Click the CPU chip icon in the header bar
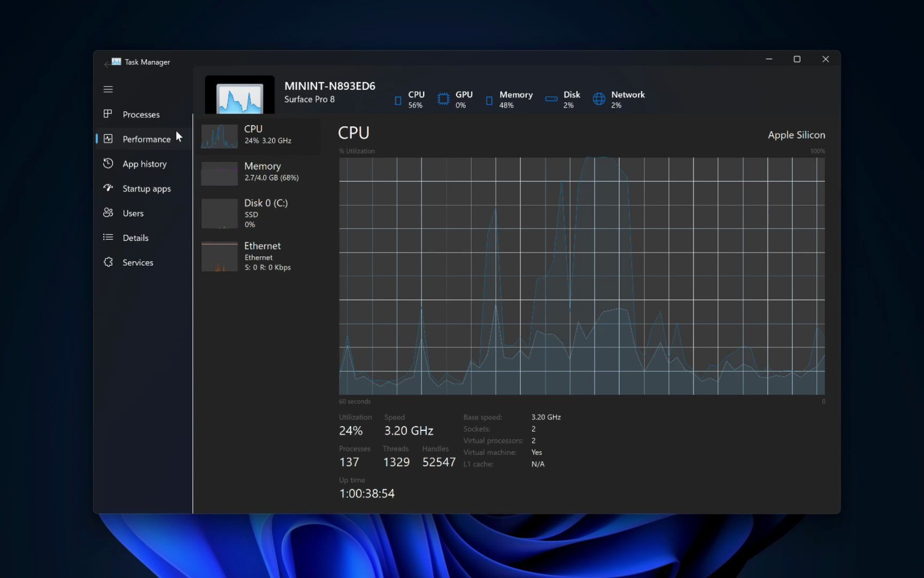 (x=397, y=100)
